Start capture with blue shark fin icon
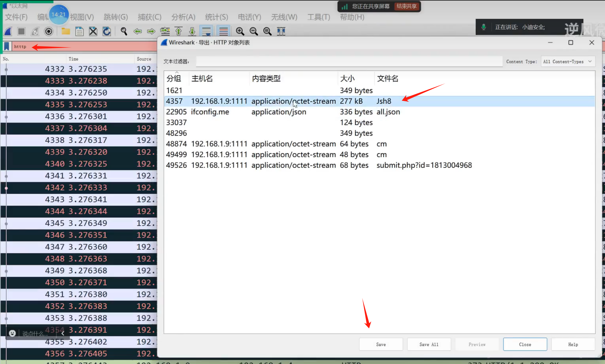 click(8, 31)
